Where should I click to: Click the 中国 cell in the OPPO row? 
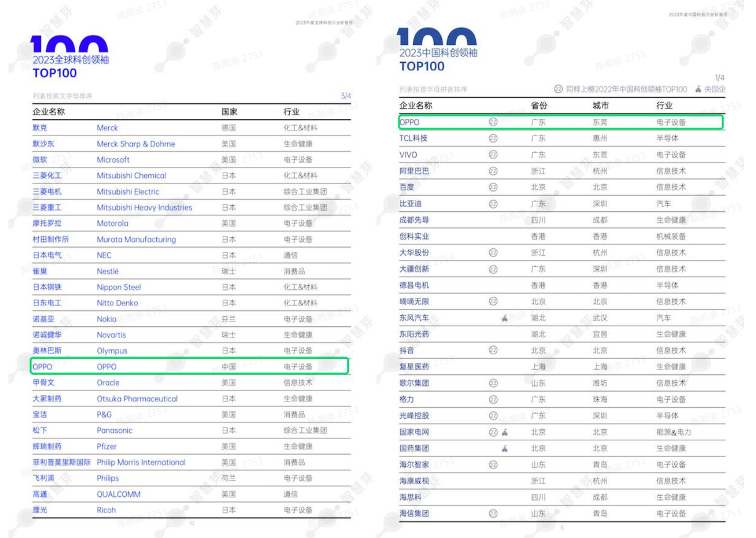pos(229,366)
